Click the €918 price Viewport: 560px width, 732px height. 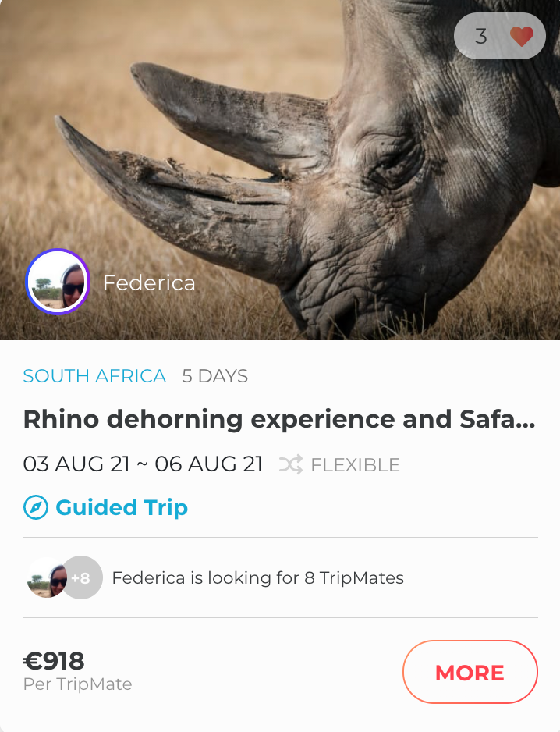coord(54,661)
